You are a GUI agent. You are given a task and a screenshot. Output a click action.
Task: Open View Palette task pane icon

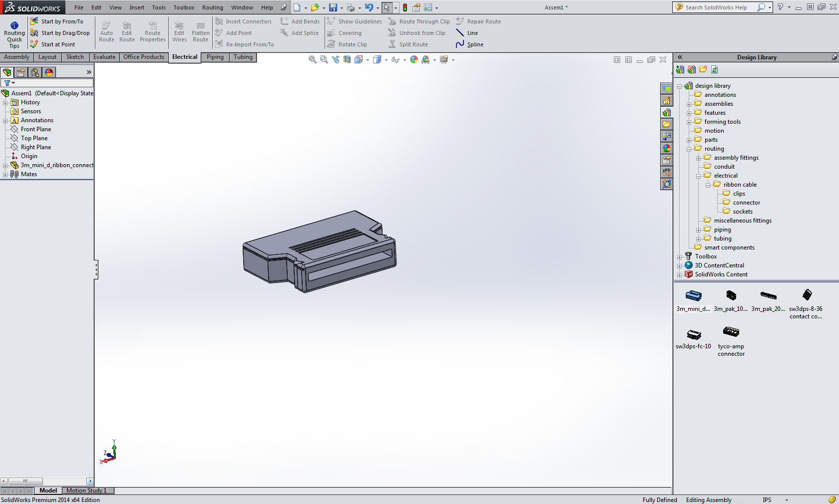(x=667, y=136)
